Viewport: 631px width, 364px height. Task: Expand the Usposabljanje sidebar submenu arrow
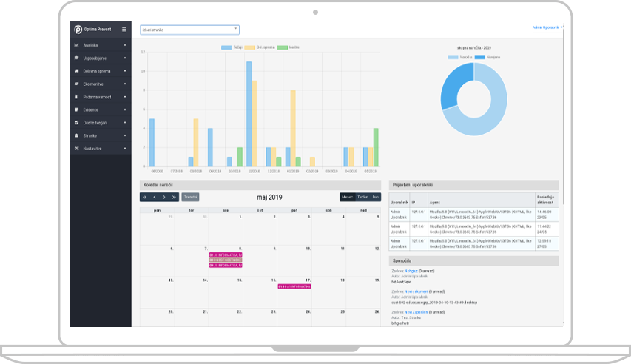pos(125,58)
